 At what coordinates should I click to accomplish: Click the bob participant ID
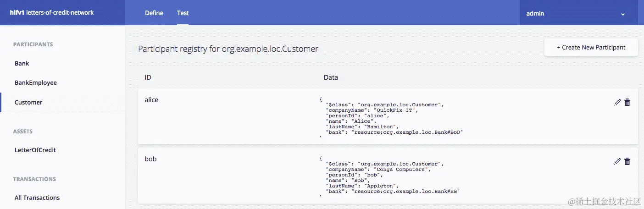(150, 159)
